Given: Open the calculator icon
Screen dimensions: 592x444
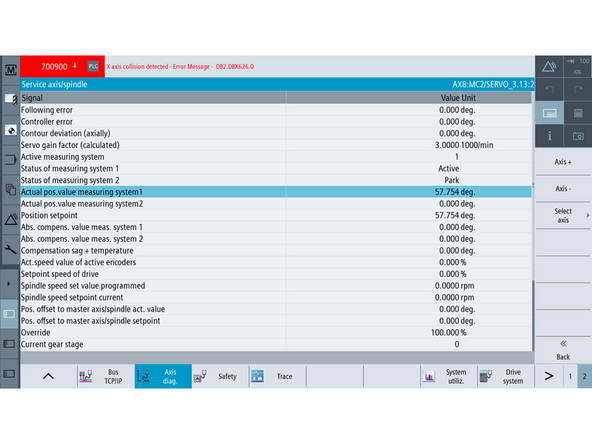Looking at the screenshot, I should pyautogui.click(x=578, y=113).
